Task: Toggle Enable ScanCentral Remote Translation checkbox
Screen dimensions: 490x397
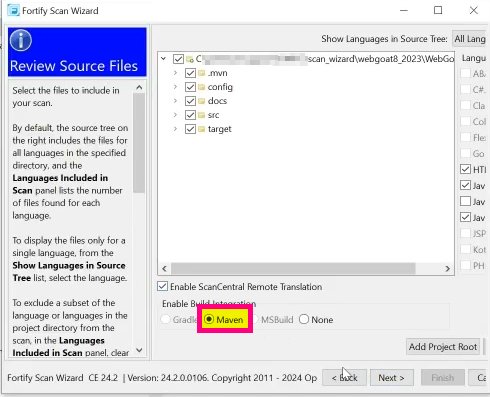Action: (x=162, y=286)
